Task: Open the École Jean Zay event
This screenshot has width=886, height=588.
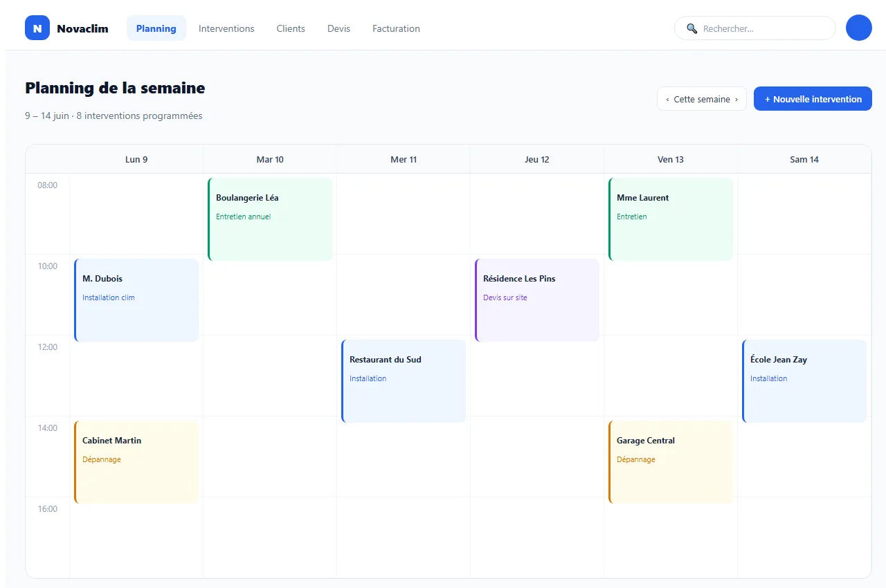Action: click(804, 381)
